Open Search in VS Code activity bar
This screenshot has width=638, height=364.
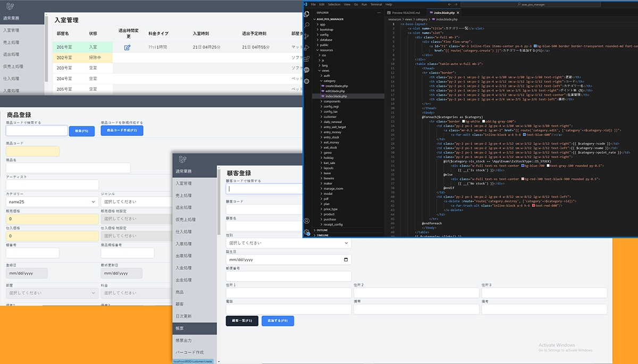pos(308,24)
